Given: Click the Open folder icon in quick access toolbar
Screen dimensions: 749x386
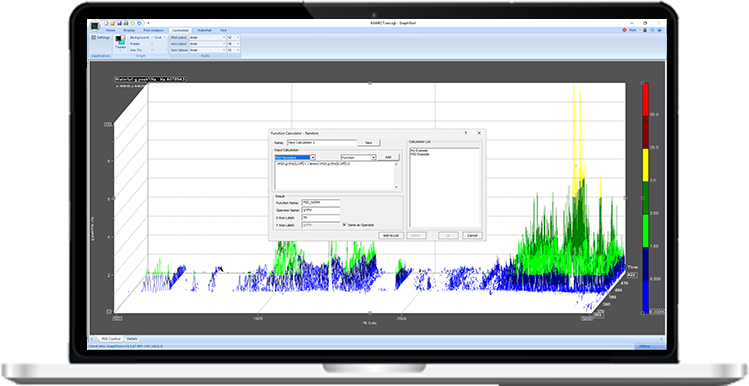Looking at the screenshot, I should pyautogui.click(x=112, y=23).
